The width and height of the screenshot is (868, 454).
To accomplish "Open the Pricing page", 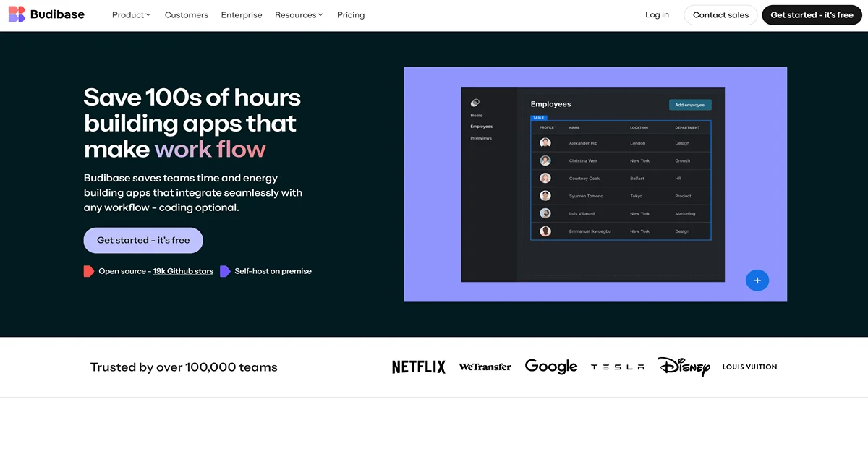I will (351, 15).
